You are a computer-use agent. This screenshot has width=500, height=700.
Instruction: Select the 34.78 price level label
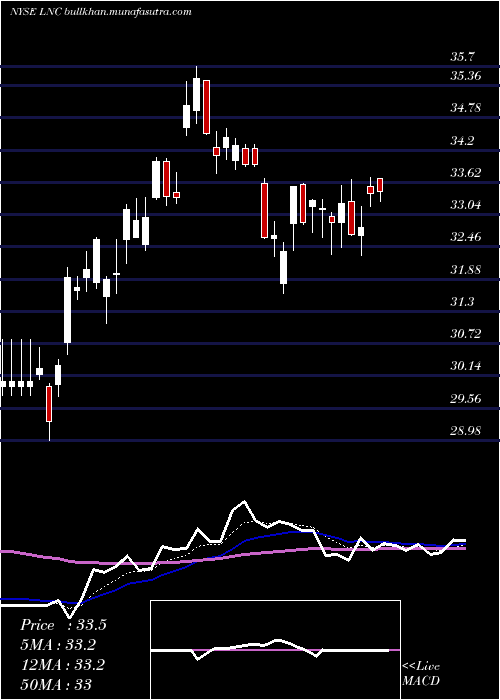click(465, 108)
